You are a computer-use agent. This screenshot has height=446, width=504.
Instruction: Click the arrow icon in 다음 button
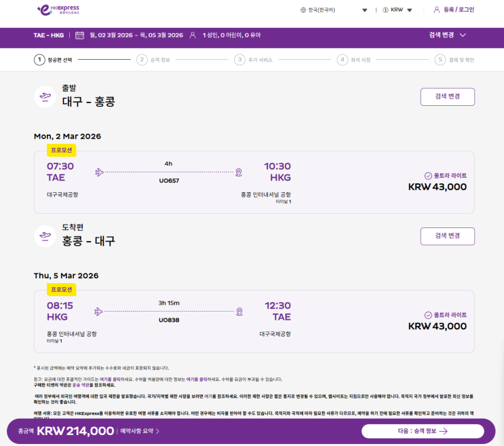click(443, 431)
